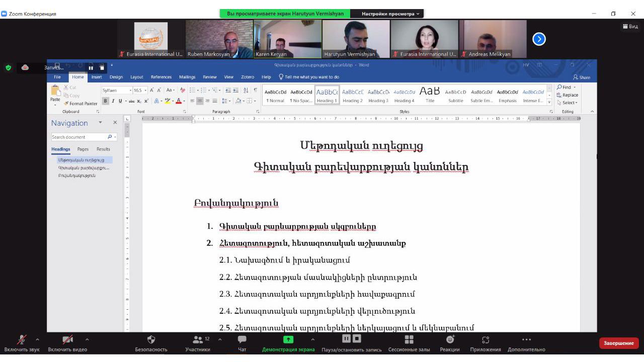Turn on video camera in Zoom
644x362 pixels.
pyautogui.click(x=67, y=340)
